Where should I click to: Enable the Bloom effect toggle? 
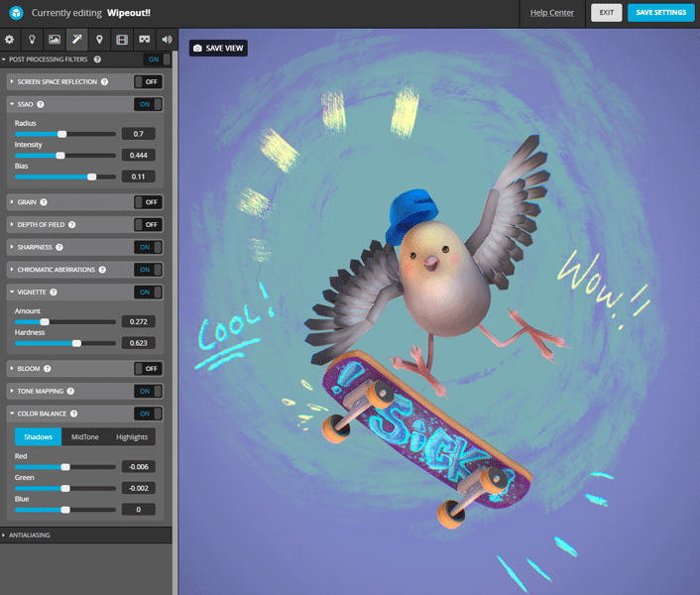[149, 369]
